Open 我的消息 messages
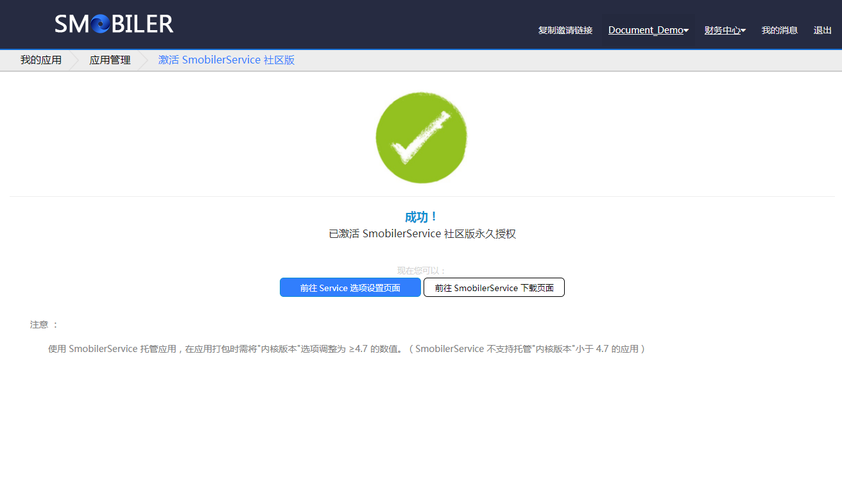 [779, 30]
